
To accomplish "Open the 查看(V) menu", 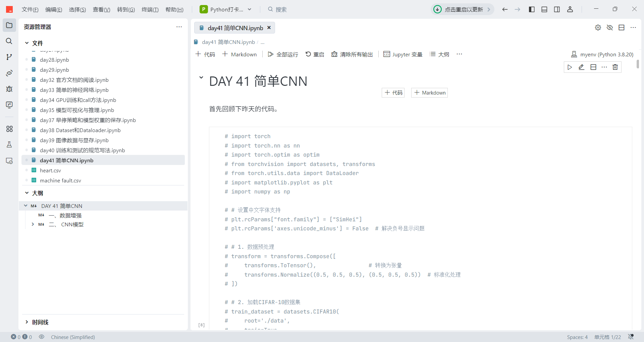I will (101, 9).
